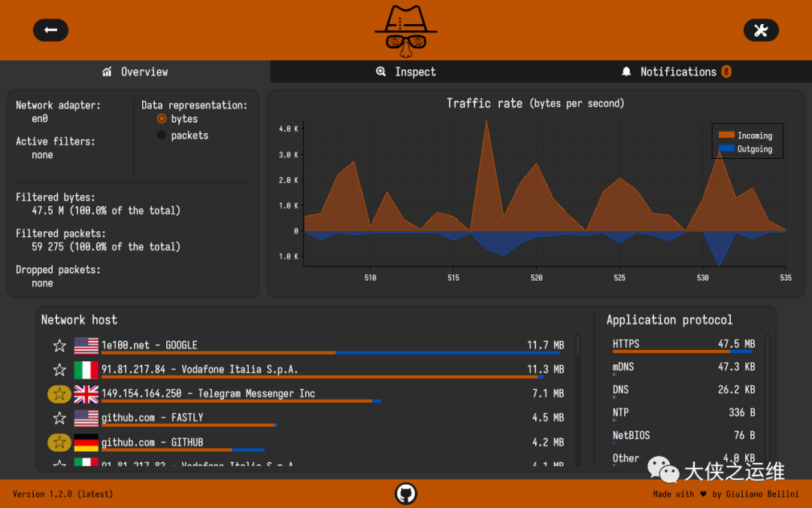Click the Version 1.2.0 (latest) label
The width and height of the screenshot is (812, 508).
point(62,494)
